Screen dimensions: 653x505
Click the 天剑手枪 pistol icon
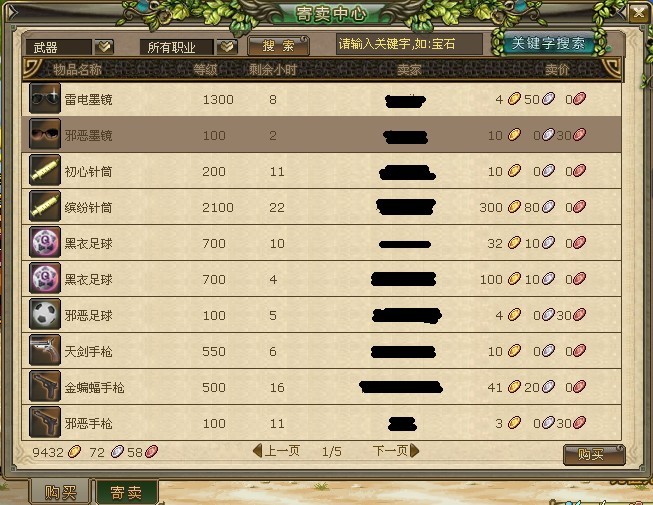pos(45,350)
